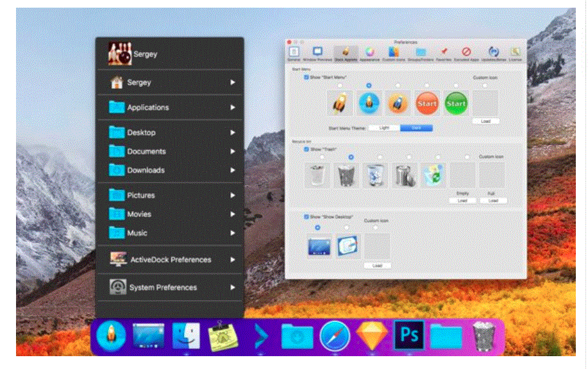This screenshot has height=369, width=588.
Task: Open General preferences toolbar icon
Action: point(294,53)
